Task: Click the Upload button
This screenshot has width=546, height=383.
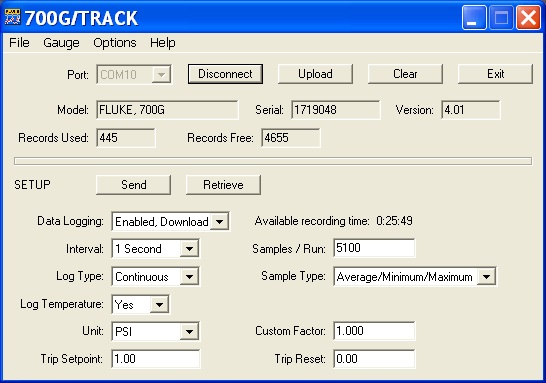Action: (x=315, y=74)
